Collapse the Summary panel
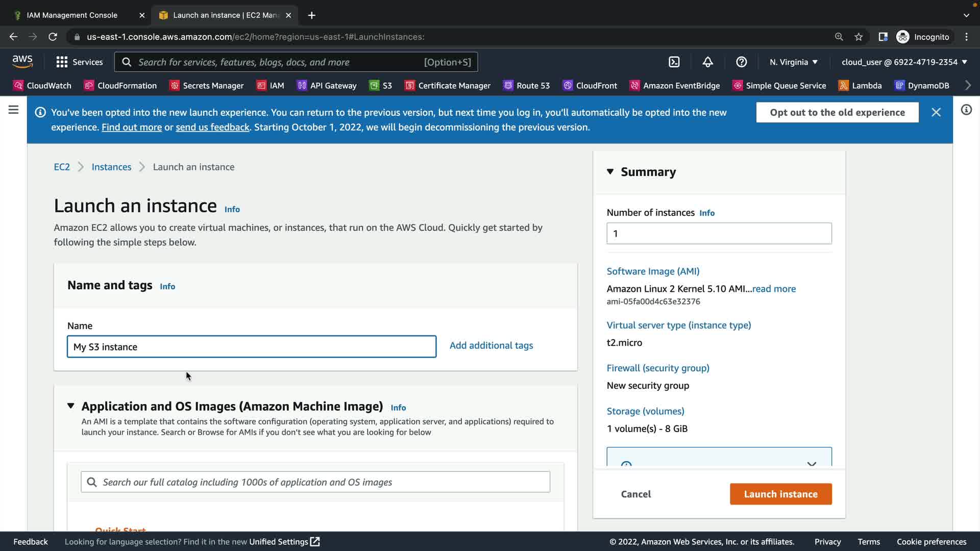980x551 pixels. (610, 172)
